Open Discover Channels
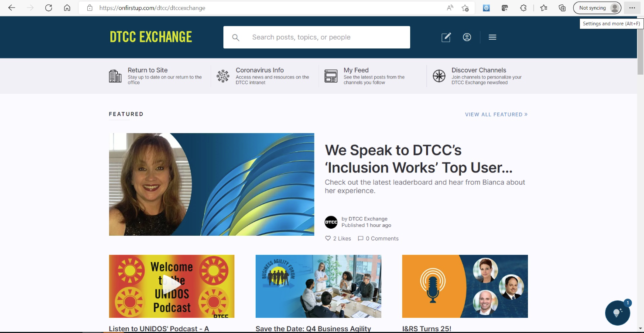The image size is (644, 333). click(479, 70)
